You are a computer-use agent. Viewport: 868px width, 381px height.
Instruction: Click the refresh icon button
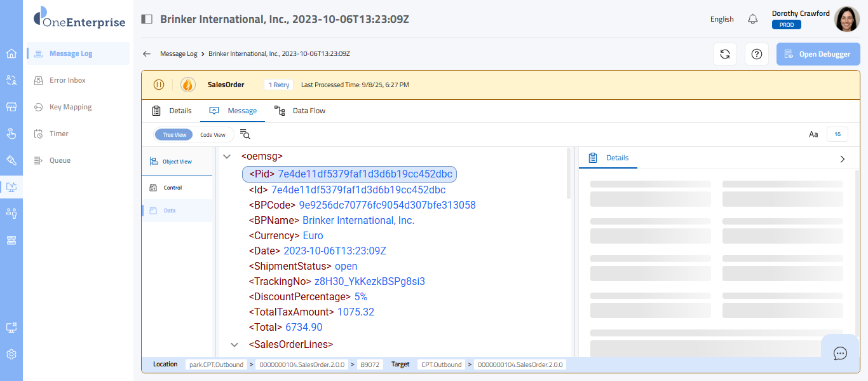point(724,54)
